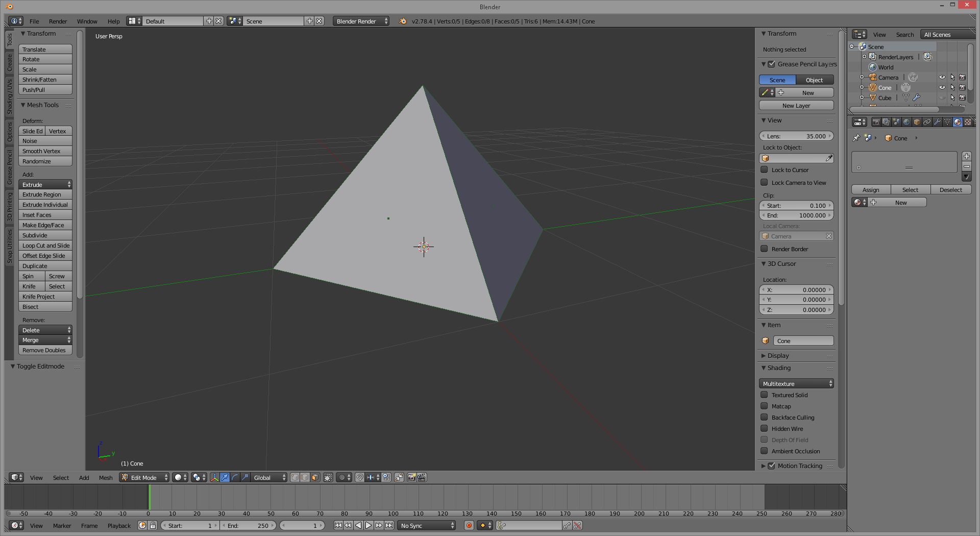
Task: Open the Texture checkerboard properties tab
Action: click(968, 122)
